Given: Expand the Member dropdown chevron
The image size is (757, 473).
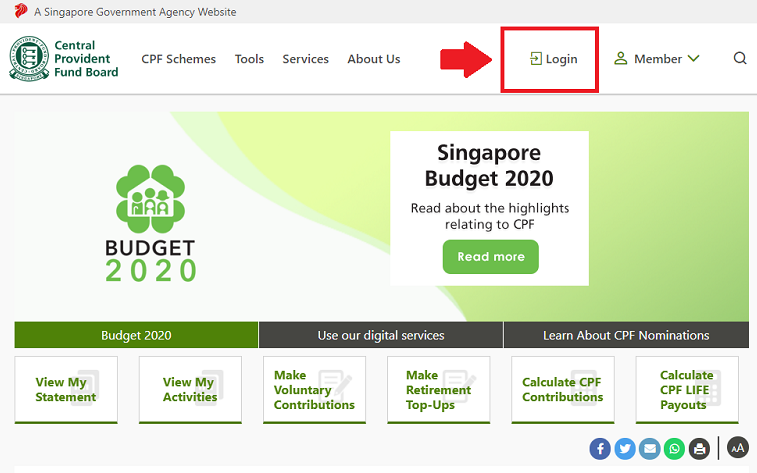Looking at the screenshot, I should tap(693, 58).
